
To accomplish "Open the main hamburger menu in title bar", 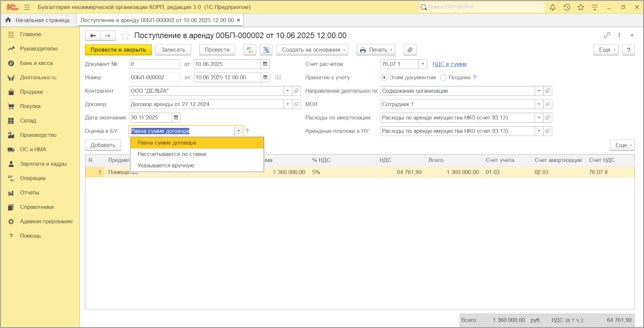I will 27,7.
